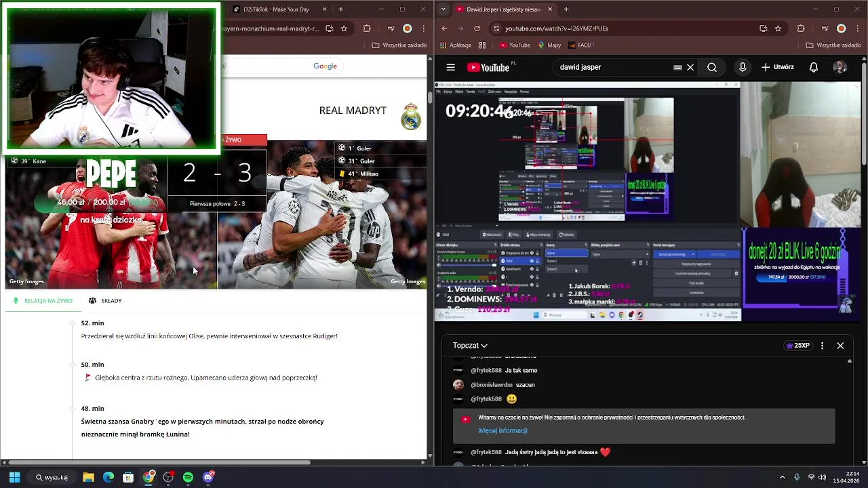Screen dimensions: 868x488
Task: Select Relacja na żywo tab
Action: [43, 301]
